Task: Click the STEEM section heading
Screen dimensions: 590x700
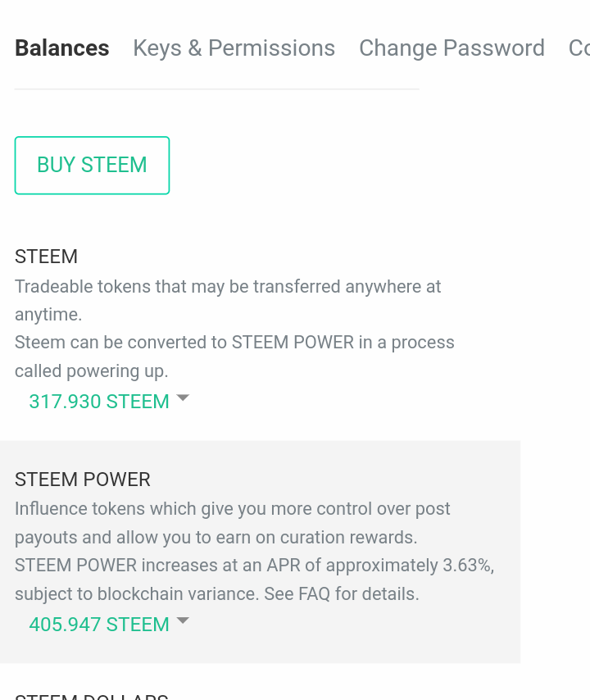Action: point(47,257)
